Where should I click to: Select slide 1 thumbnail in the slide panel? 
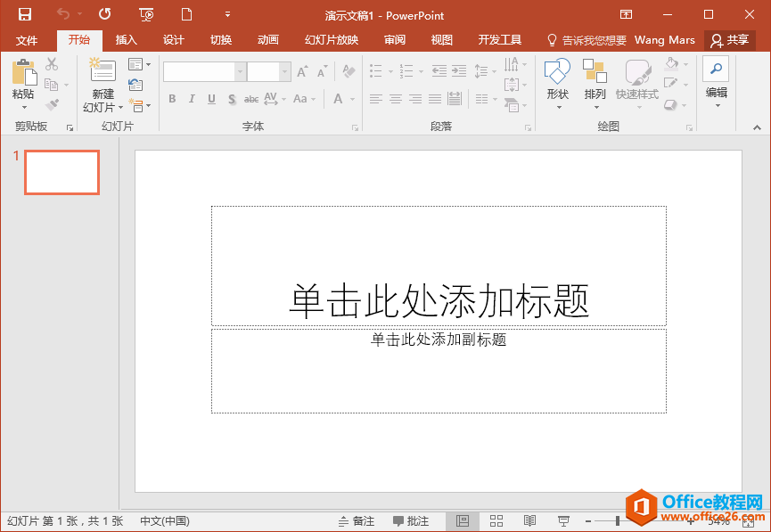coord(62,172)
